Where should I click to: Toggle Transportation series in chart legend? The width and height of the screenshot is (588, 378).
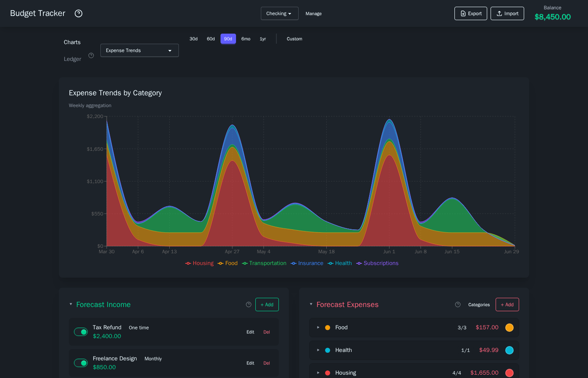(264, 263)
